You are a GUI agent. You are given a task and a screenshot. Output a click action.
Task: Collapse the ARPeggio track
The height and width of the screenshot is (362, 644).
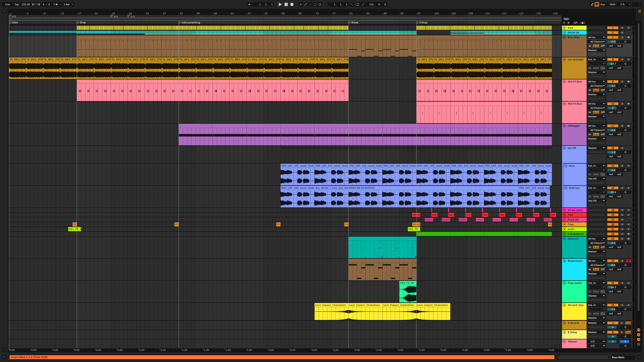point(565,126)
